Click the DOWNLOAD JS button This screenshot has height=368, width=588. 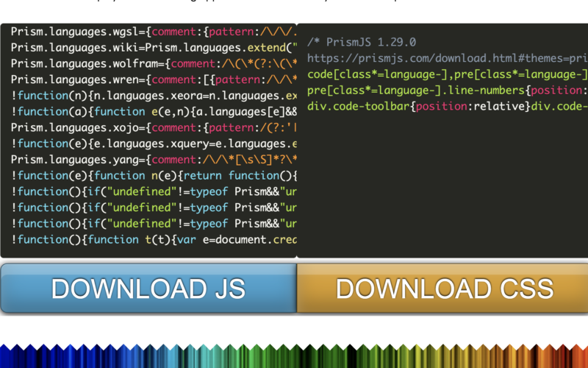click(x=148, y=289)
